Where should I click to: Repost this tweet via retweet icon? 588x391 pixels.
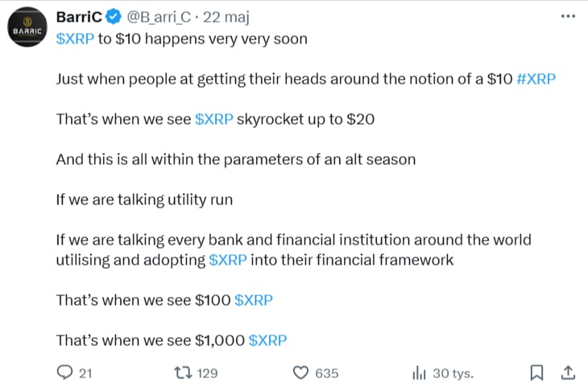click(x=183, y=372)
